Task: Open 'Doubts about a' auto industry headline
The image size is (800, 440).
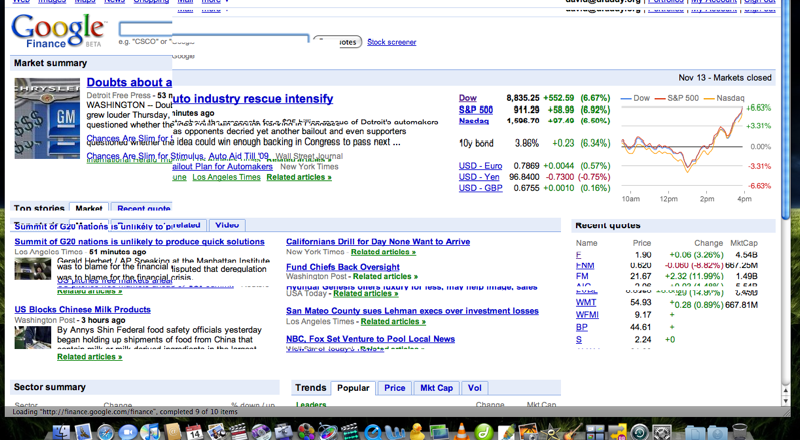Action: [x=129, y=82]
